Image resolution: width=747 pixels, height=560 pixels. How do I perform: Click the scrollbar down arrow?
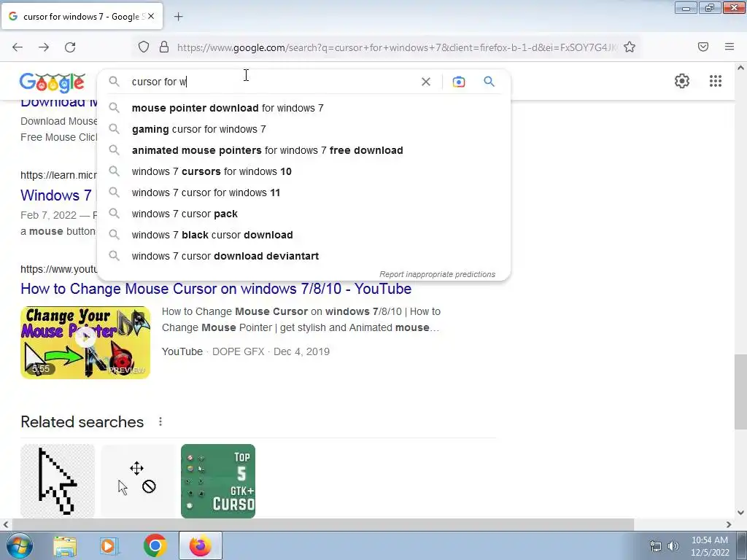point(740,513)
